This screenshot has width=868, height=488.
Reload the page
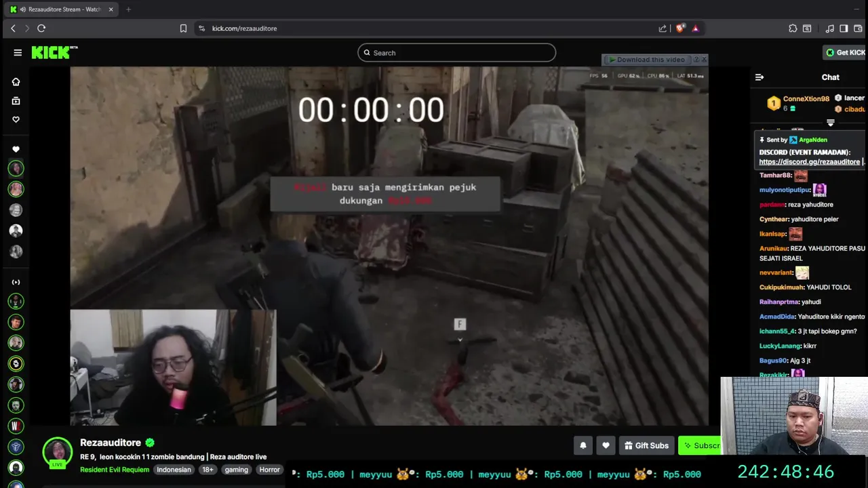tap(41, 28)
